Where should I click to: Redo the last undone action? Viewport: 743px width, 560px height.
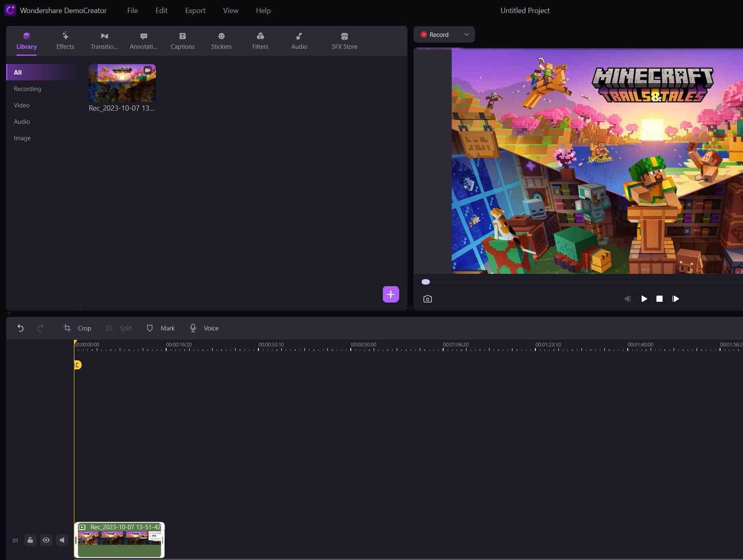coord(40,328)
